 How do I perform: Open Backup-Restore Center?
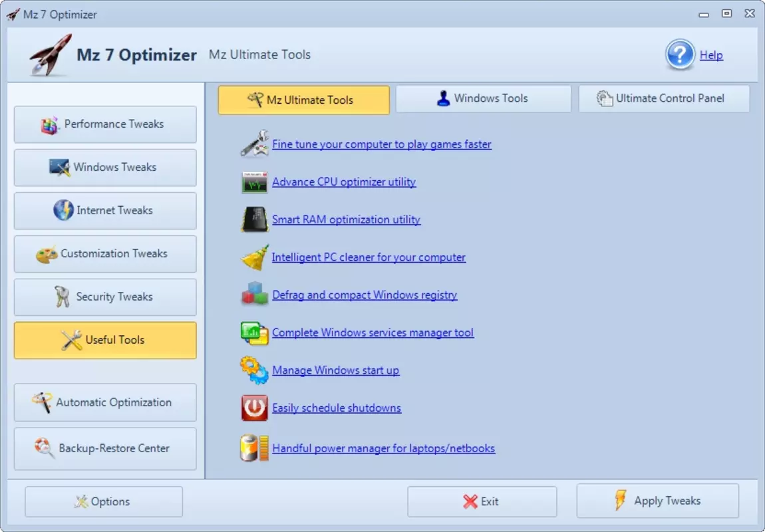pos(105,449)
